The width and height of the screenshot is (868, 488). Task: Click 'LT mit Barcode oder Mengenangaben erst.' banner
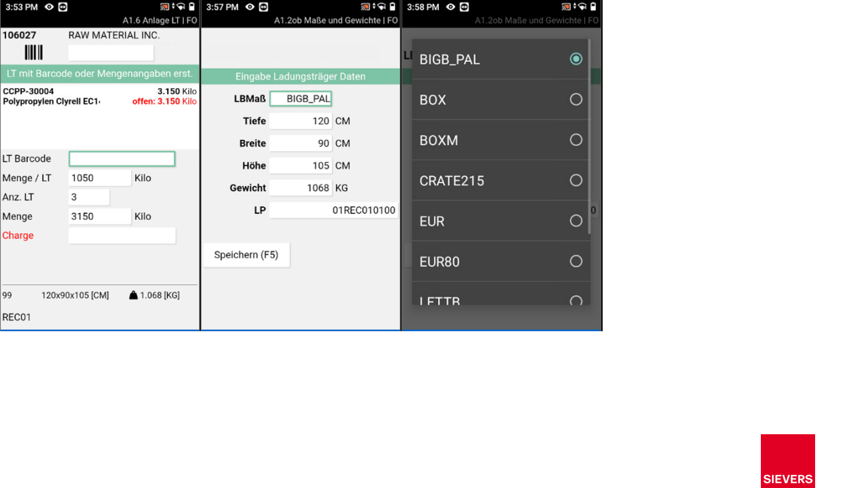click(100, 74)
